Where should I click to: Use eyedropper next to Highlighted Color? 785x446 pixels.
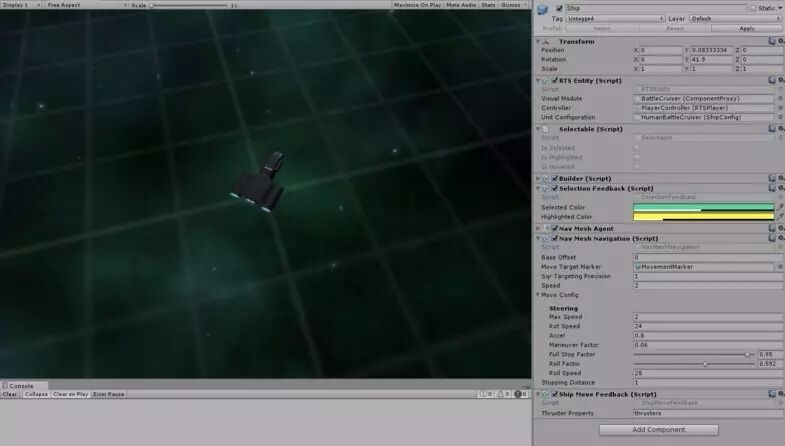[x=780, y=217]
